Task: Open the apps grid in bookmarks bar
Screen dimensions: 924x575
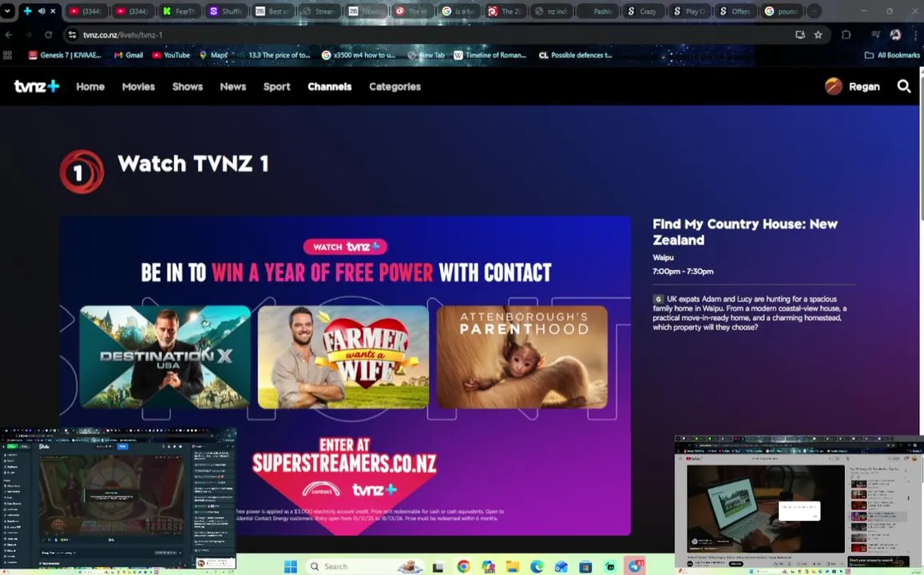Action: (x=8, y=55)
